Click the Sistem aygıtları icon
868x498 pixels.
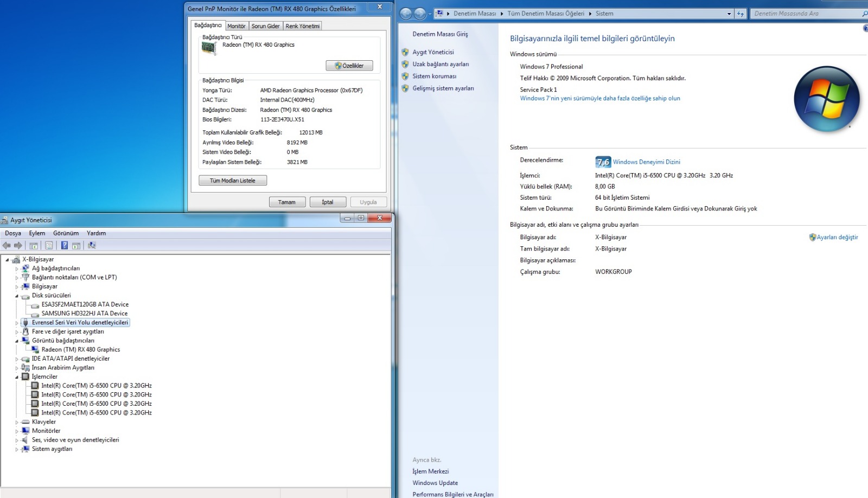(25, 449)
